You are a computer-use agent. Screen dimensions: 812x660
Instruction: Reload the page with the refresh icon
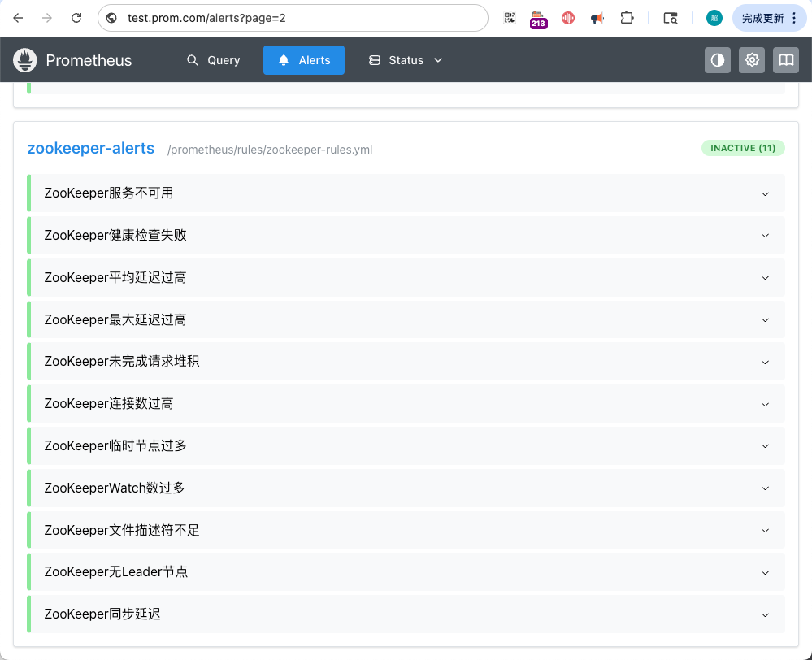click(76, 18)
